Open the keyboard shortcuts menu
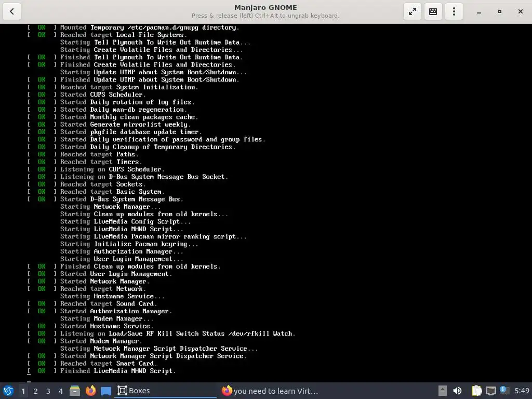Viewport: 532px width, 399px height. [x=433, y=11]
